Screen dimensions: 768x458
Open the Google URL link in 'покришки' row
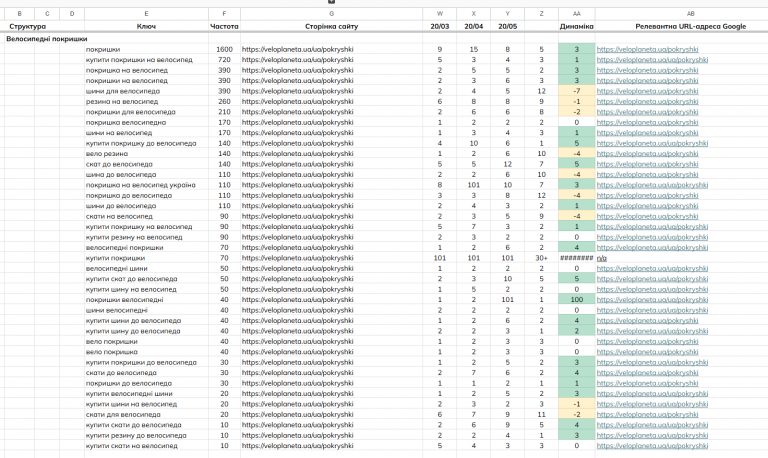648,49
